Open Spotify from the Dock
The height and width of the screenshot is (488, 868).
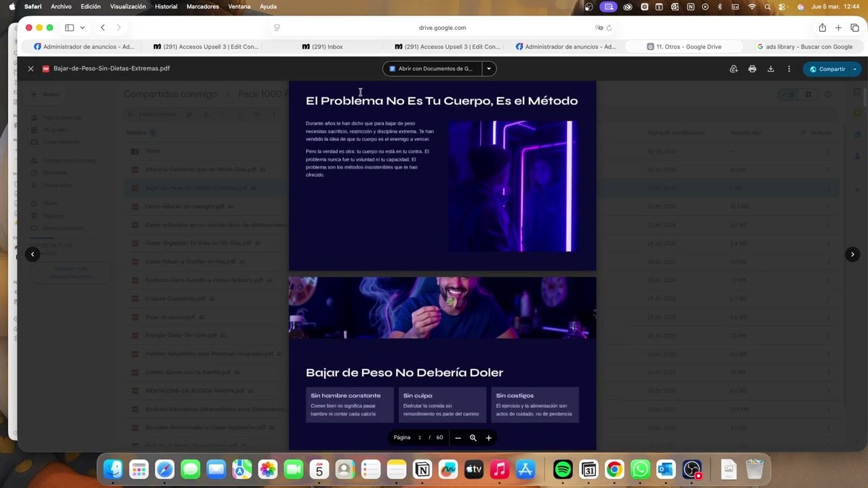point(563,469)
